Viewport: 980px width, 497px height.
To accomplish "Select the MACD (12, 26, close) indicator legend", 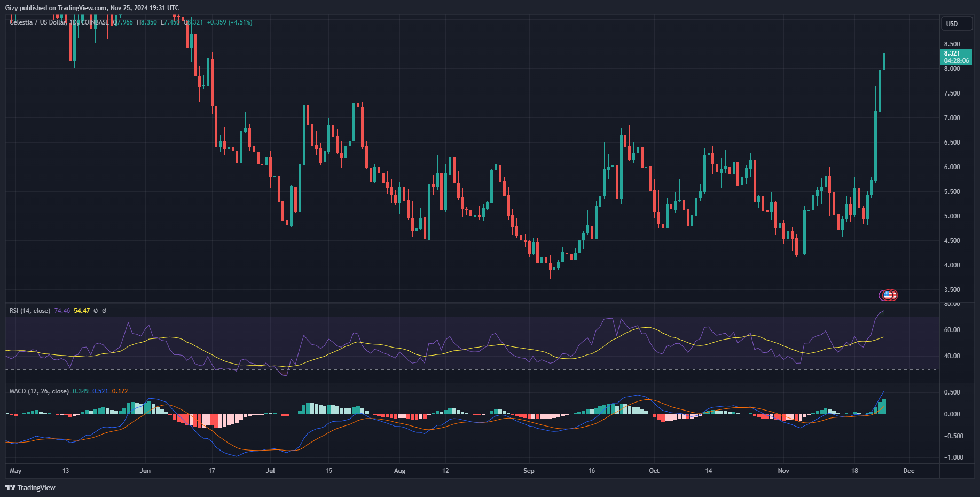I will (39, 391).
